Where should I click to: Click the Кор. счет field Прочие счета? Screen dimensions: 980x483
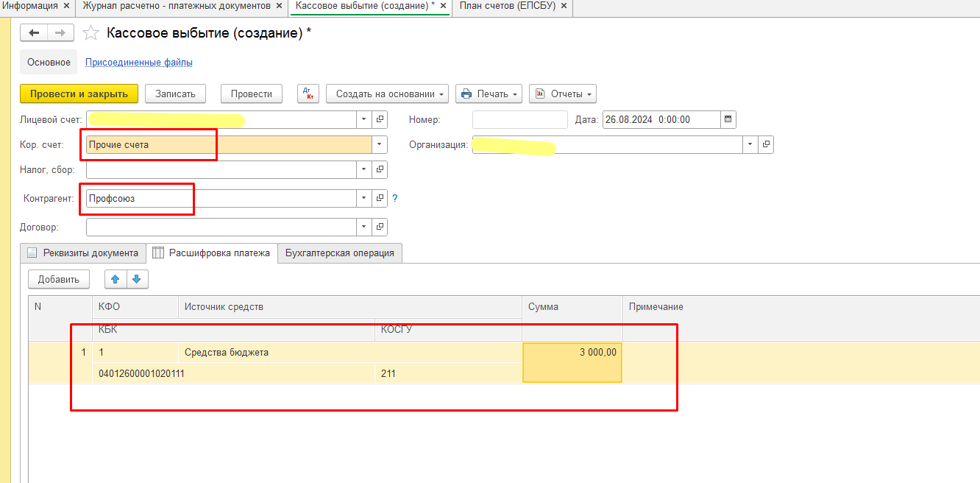(x=229, y=144)
